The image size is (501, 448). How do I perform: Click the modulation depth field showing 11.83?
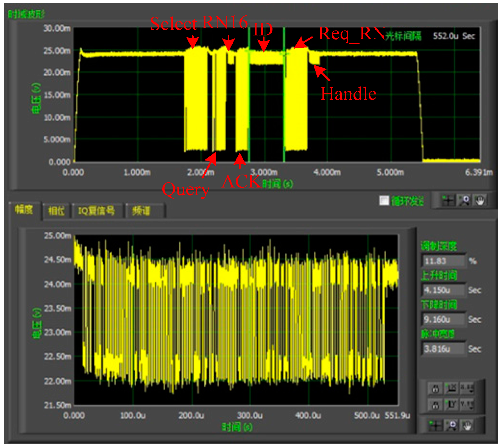point(443,261)
